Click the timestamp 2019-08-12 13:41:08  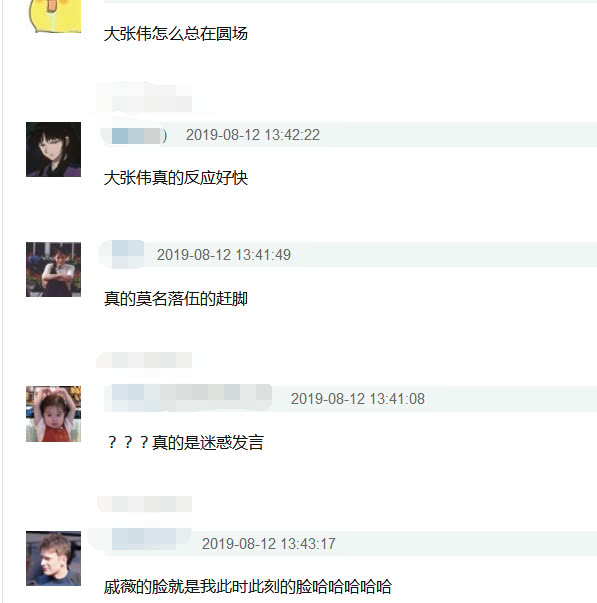tap(358, 399)
